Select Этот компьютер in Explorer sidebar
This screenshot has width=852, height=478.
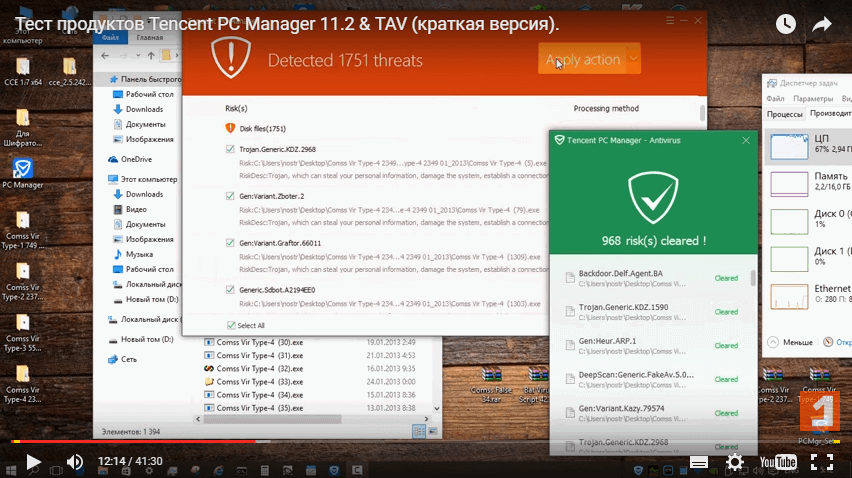tap(142, 179)
